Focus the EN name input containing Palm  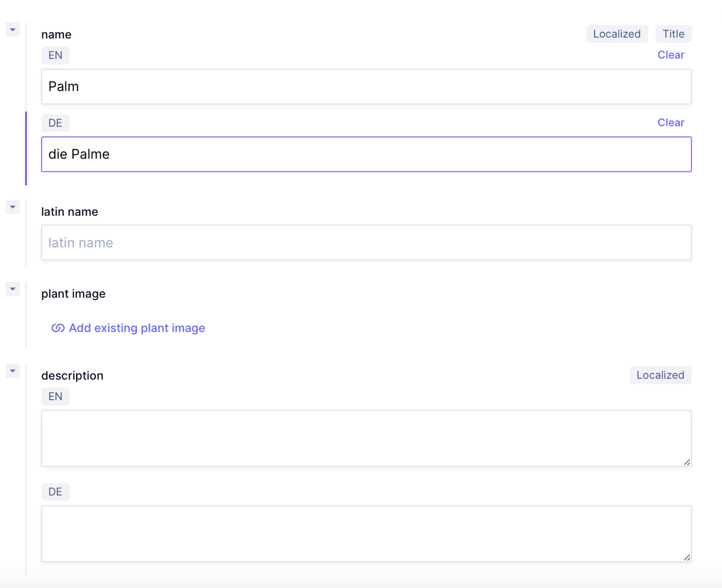tap(366, 87)
